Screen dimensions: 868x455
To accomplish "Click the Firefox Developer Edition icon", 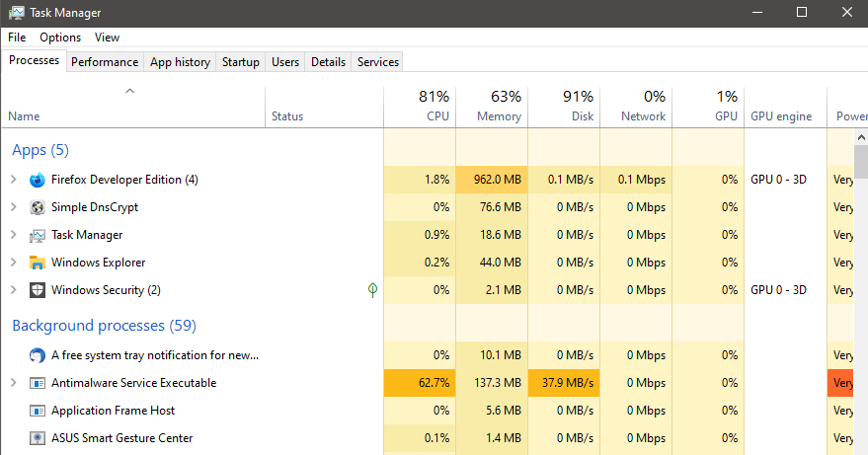I will click(38, 180).
